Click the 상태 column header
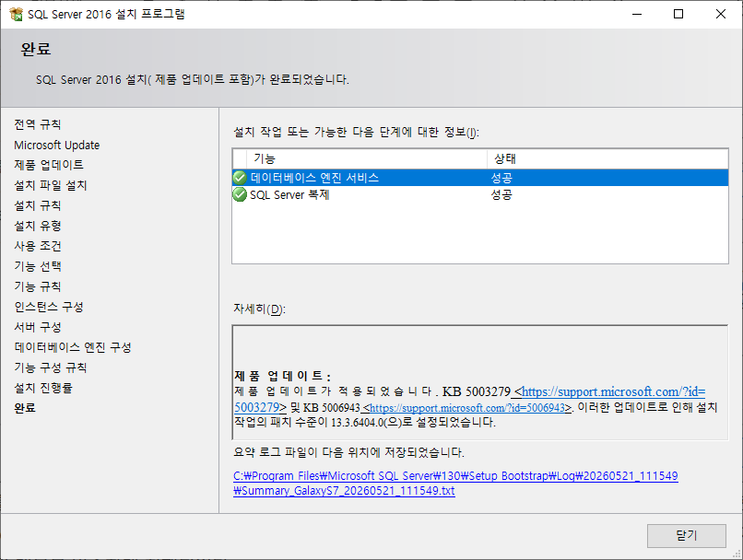Image resolution: width=743 pixels, height=560 pixels. tap(607, 158)
